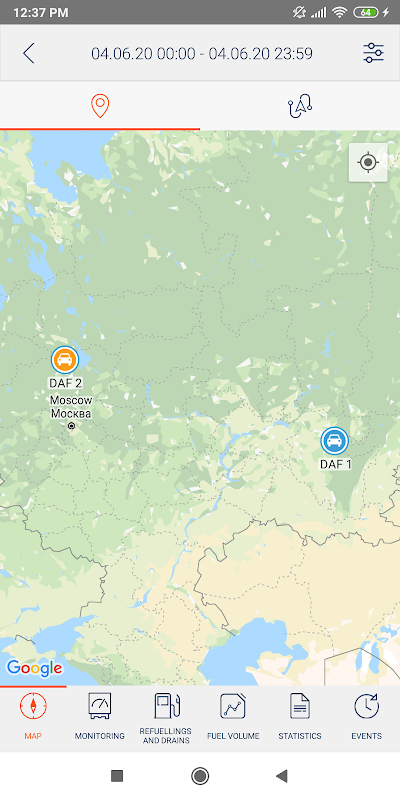Select the orange DAF 2 vehicle marker
The height and width of the screenshot is (800, 400).
(x=65, y=360)
